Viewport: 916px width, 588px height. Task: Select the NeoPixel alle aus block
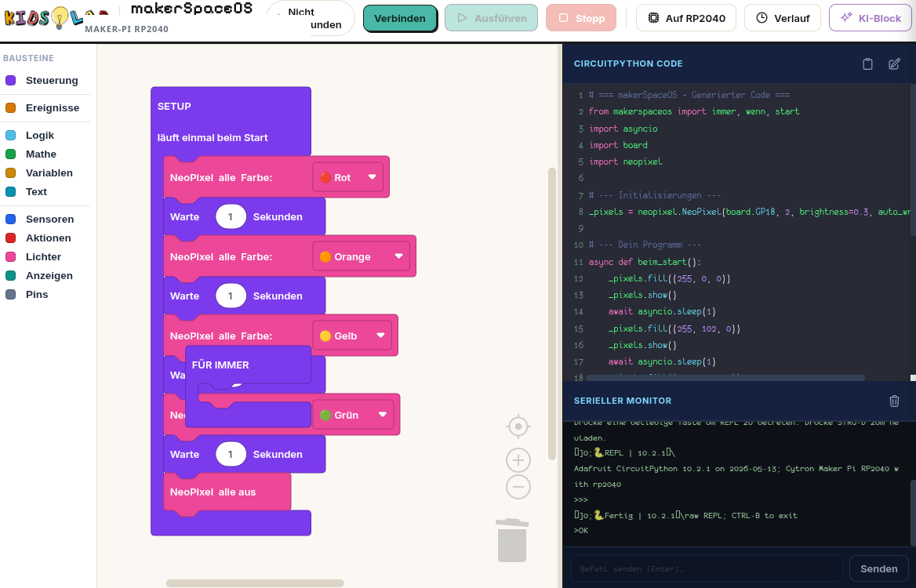click(227, 492)
